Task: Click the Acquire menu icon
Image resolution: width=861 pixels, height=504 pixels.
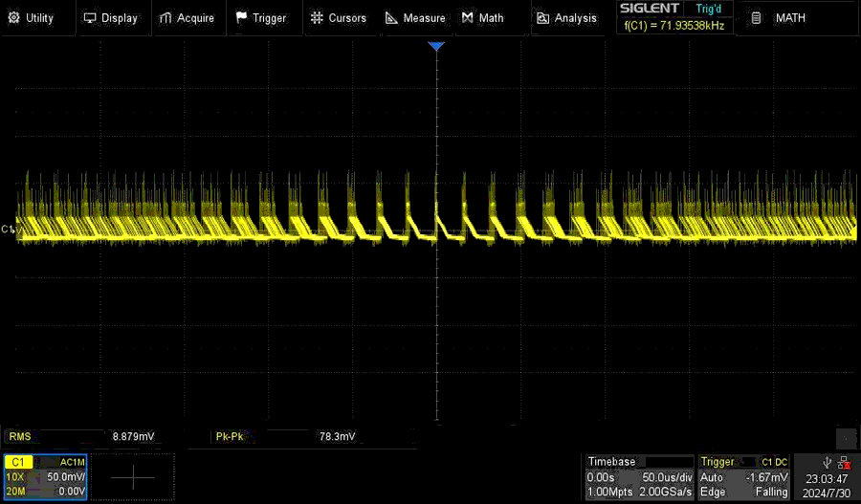Action: 166,18
